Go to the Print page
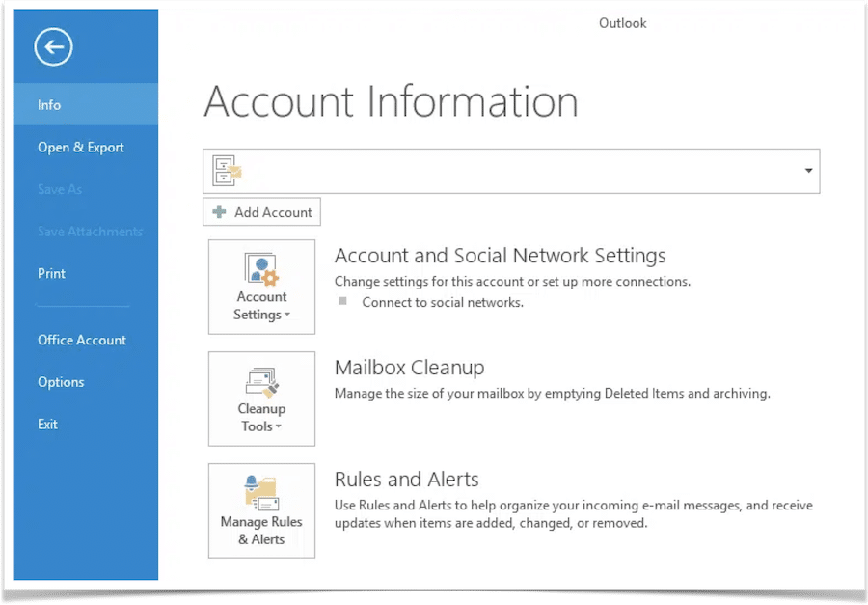Image resolution: width=868 pixels, height=605 pixels. (x=51, y=274)
